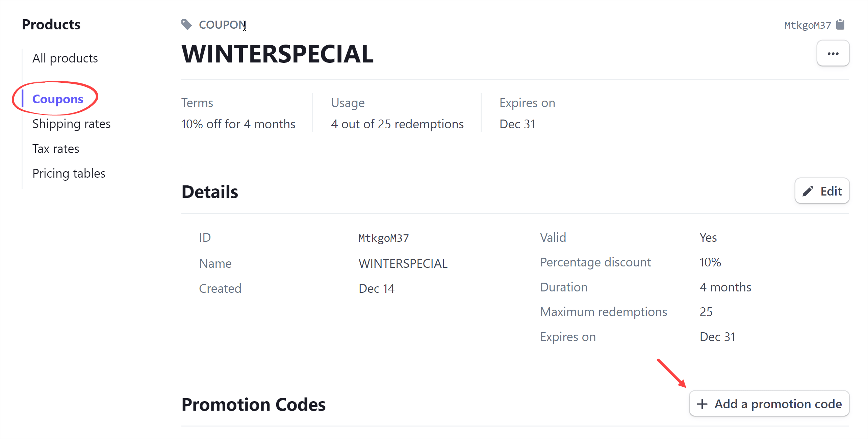This screenshot has height=439, width=868.
Task: Open the All products section
Action: coord(65,58)
